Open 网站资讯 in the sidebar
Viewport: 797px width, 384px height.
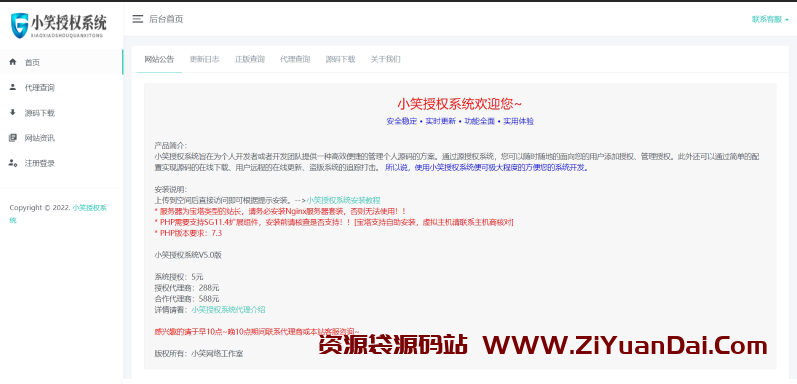61,138
